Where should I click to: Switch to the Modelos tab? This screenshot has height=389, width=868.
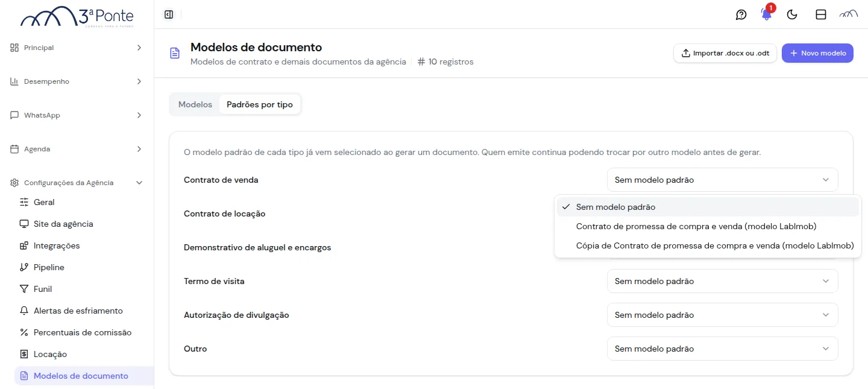pos(195,104)
